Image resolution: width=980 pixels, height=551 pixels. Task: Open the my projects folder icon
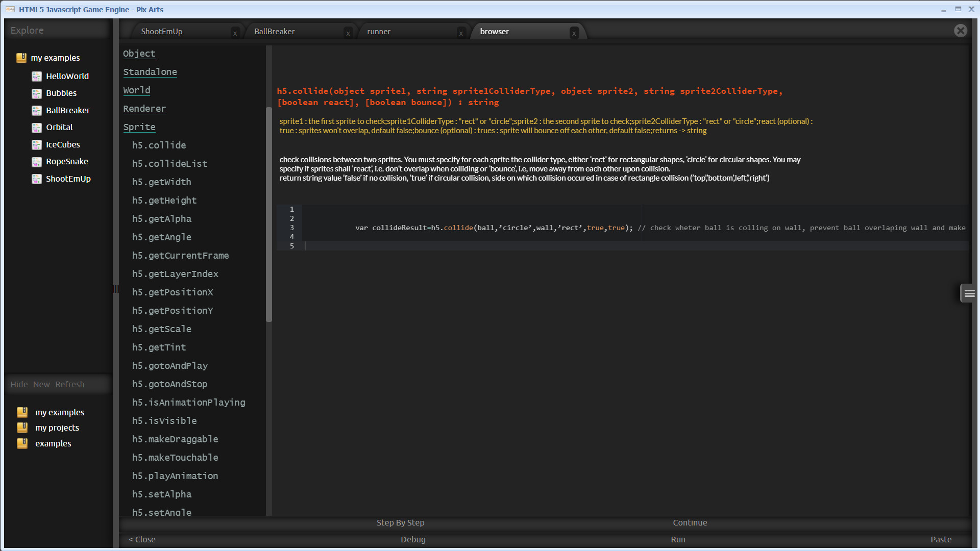click(x=22, y=428)
